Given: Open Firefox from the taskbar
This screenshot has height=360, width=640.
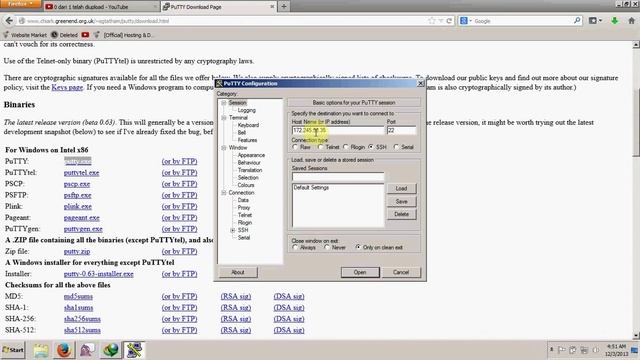Looking at the screenshot, I should [x=64, y=350].
